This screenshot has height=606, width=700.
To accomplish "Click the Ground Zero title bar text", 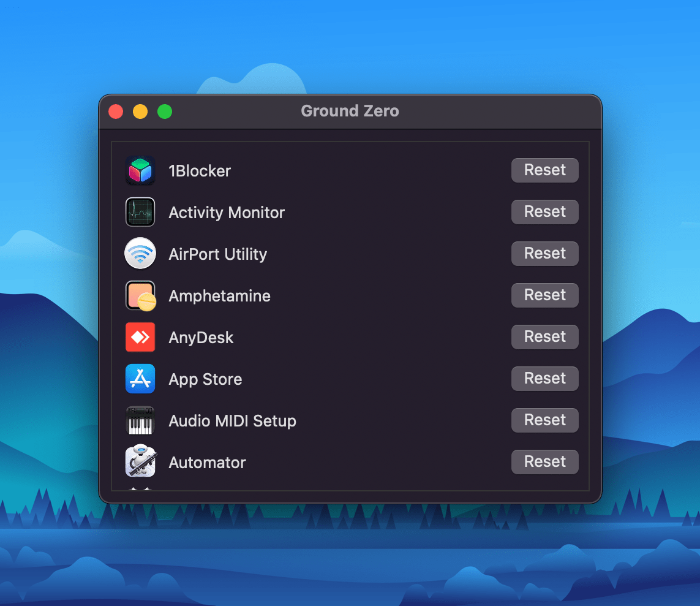I will pos(350,111).
